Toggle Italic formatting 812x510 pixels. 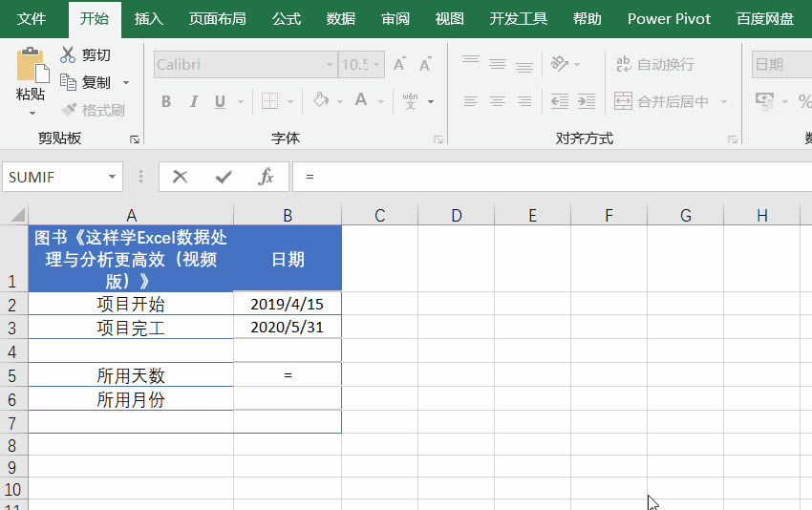[x=193, y=101]
